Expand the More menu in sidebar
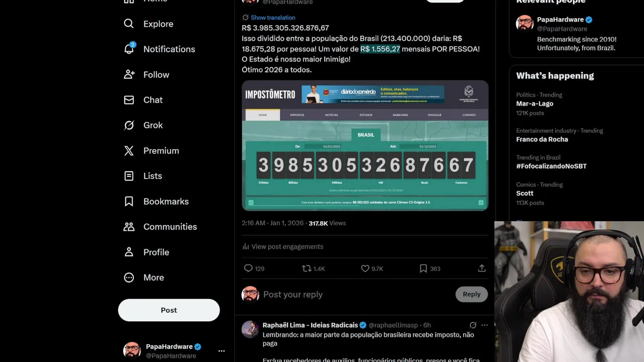Screen dimensions: 644x362 click(144, 278)
